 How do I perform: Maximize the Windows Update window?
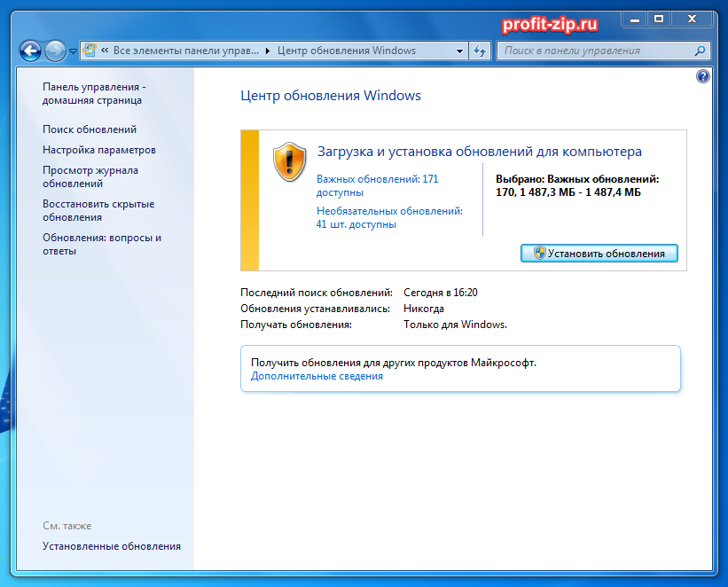click(x=659, y=19)
